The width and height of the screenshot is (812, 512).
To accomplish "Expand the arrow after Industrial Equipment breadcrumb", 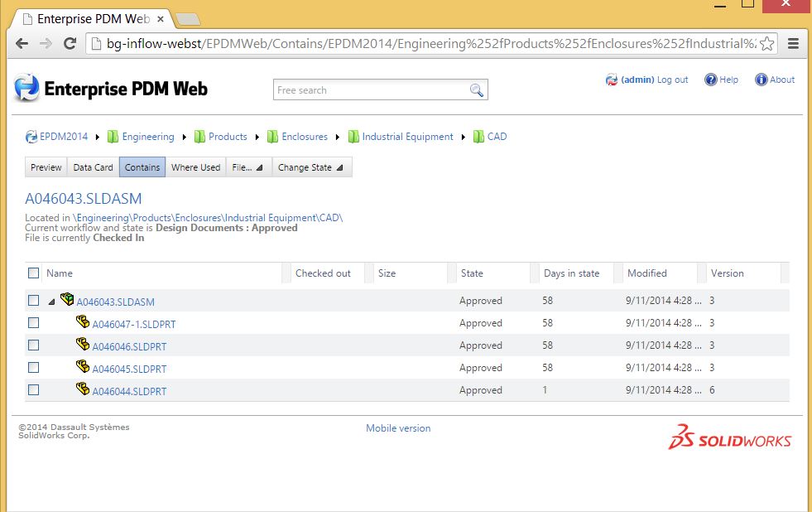I will 463,137.
